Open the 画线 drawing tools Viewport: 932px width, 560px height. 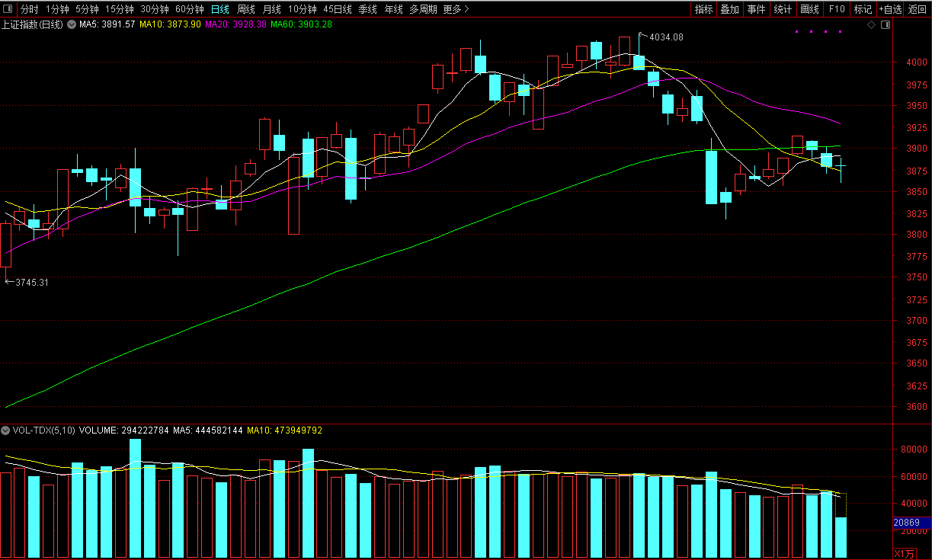click(809, 9)
